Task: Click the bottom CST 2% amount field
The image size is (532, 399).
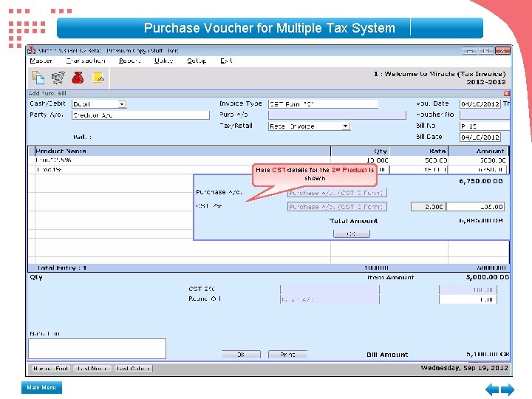Action: (468, 290)
